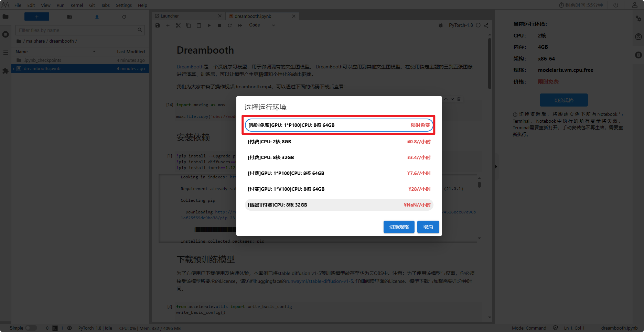Open the File menu
Screen dimensions: 644x332
coord(18,5)
